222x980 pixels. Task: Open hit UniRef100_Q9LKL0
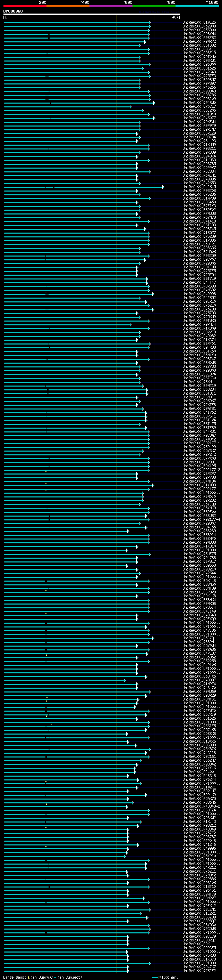199,302
